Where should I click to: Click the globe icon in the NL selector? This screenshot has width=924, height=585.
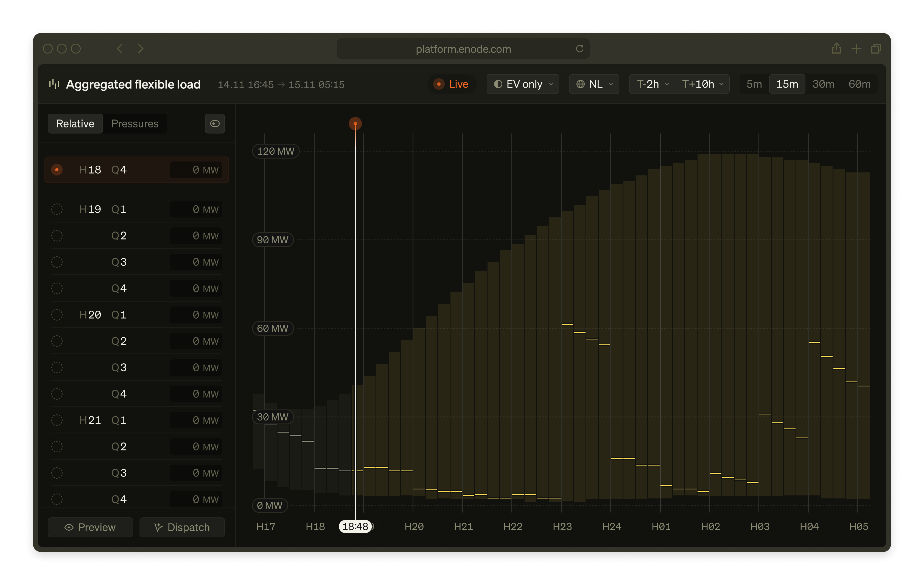point(581,84)
